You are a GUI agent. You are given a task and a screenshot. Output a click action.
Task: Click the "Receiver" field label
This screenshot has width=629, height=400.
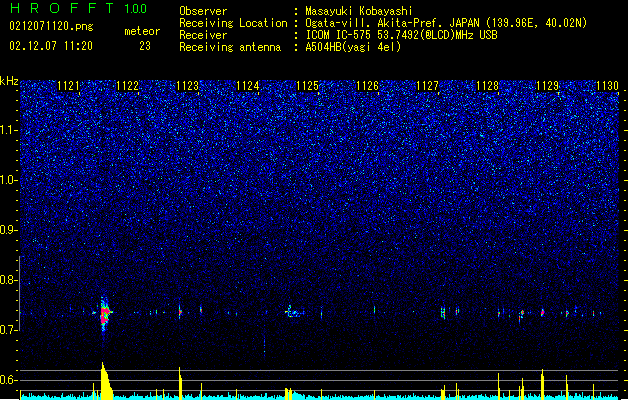pyautogui.click(x=203, y=35)
